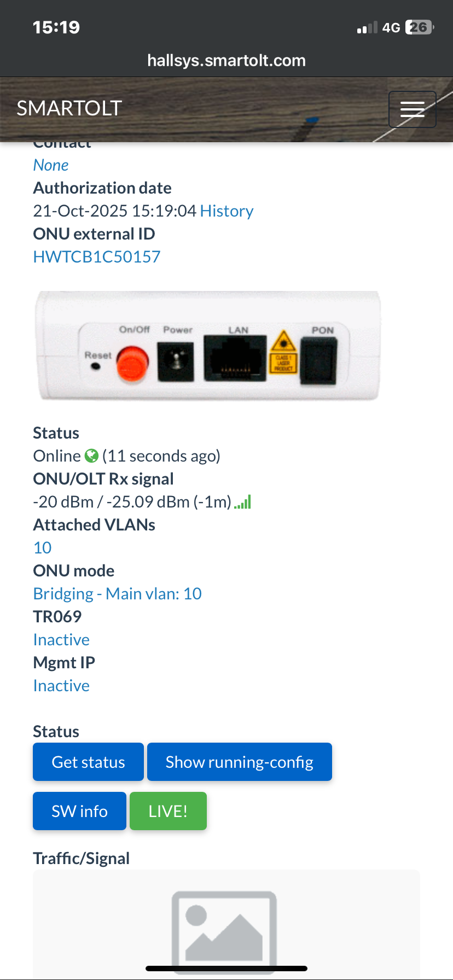Click the SMARTOLT brand logo
This screenshot has height=980, width=453.
click(69, 108)
